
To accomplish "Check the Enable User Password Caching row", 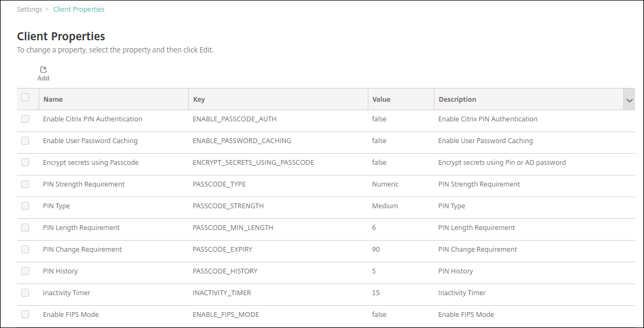I will click(25, 141).
